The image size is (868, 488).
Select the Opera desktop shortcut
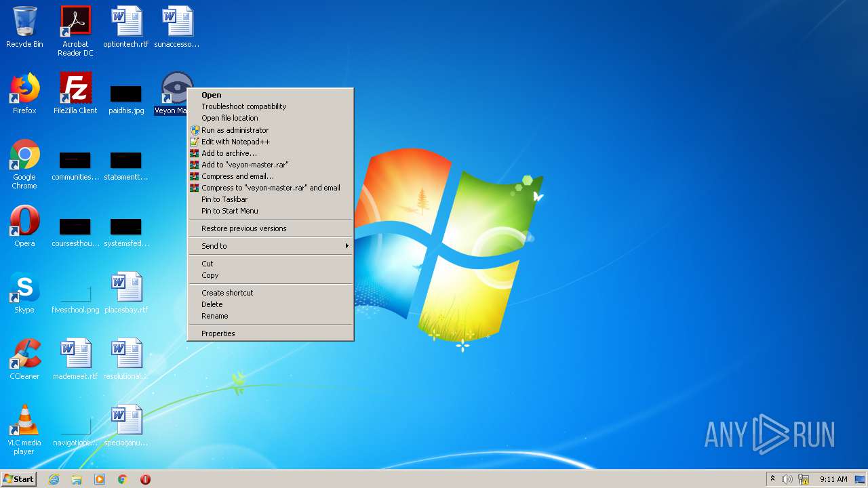(x=24, y=226)
